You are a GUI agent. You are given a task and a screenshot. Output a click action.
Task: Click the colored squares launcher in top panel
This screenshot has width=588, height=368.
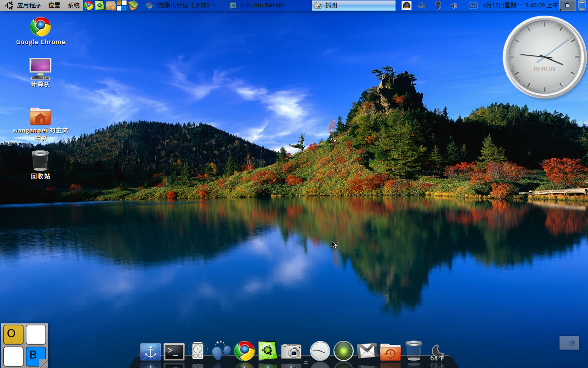[122, 6]
